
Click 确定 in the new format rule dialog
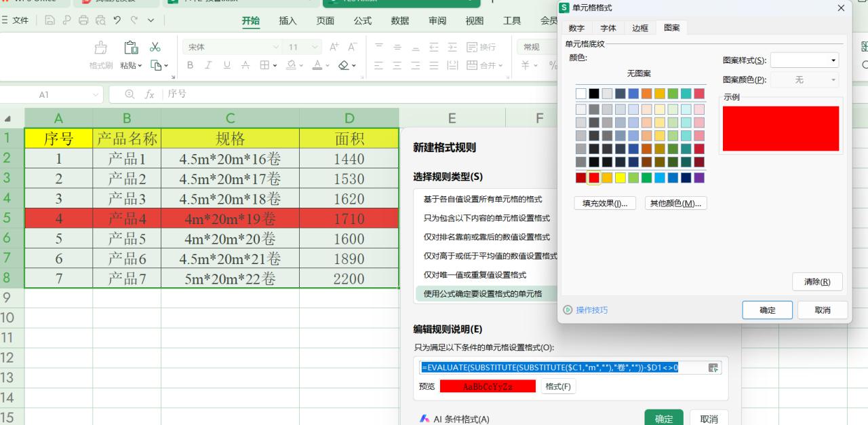[664, 419]
